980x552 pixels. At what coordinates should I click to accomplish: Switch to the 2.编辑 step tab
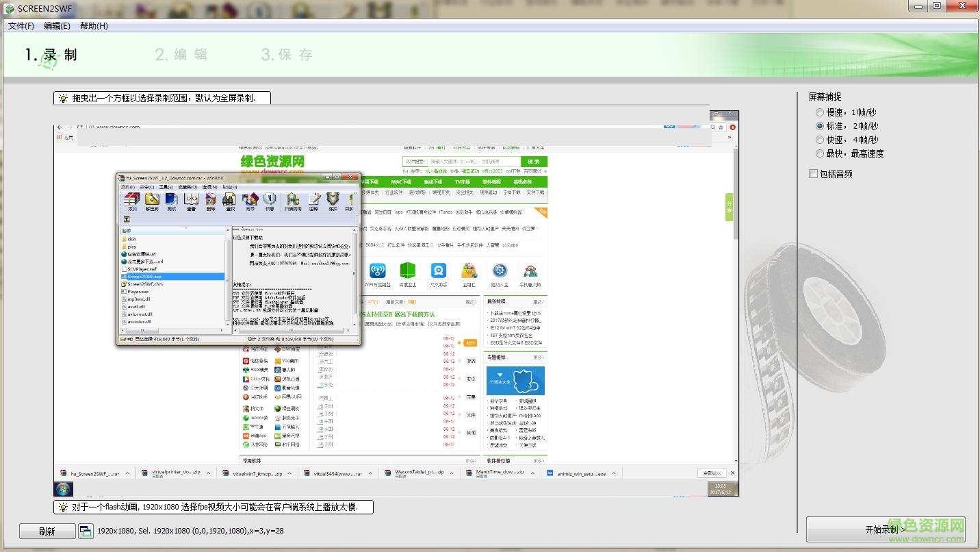[181, 54]
